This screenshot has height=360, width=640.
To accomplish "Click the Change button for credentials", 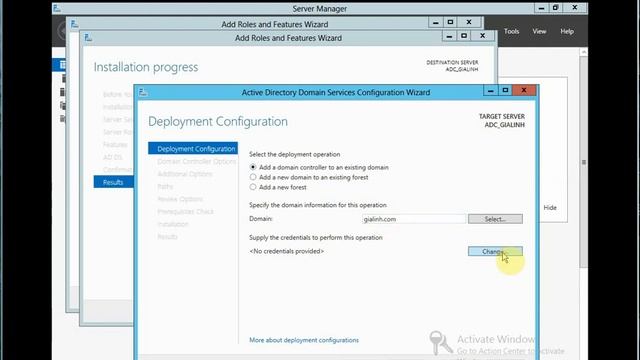I will click(x=495, y=251).
